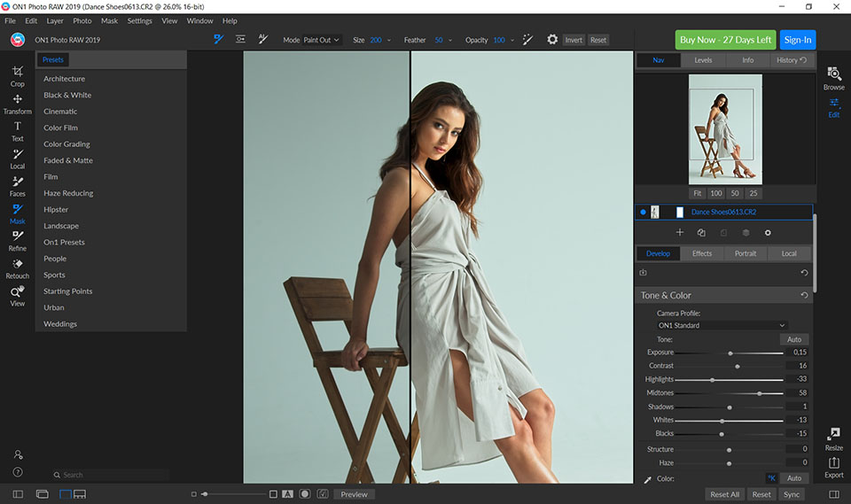The width and height of the screenshot is (851, 504).
Task: Select the Retouch tool
Action: pos(18,268)
